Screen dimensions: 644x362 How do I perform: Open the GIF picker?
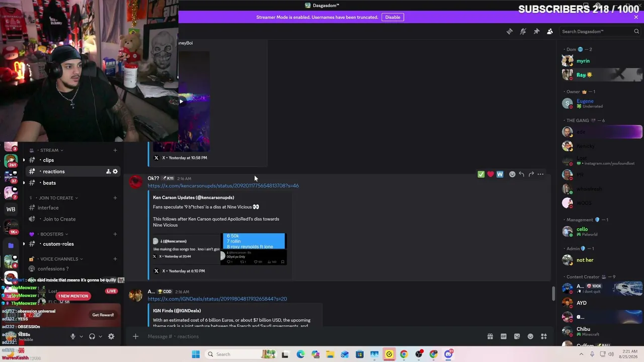point(504,336)
